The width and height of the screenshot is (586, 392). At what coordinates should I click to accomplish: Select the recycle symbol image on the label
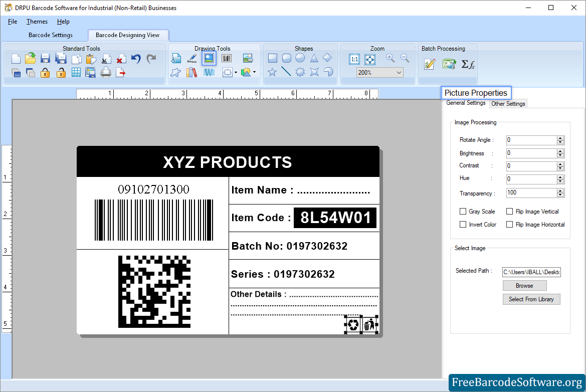click(x=353, y=324)
